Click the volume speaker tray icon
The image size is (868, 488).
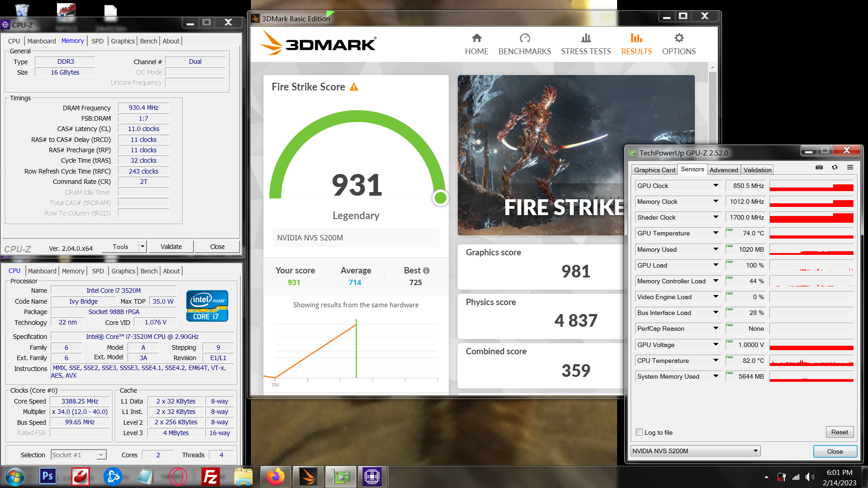pyautogui.click(x=809, y=477)
